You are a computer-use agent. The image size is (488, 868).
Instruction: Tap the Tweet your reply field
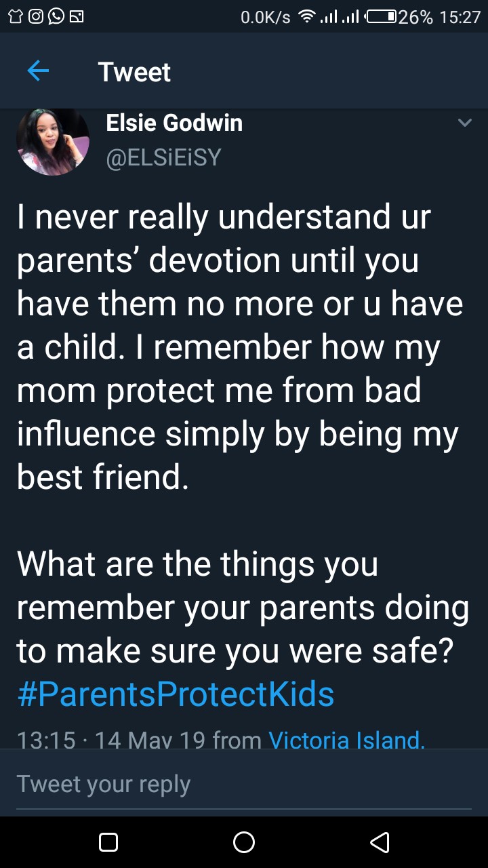pyautogui.click(x=244, y=784)
